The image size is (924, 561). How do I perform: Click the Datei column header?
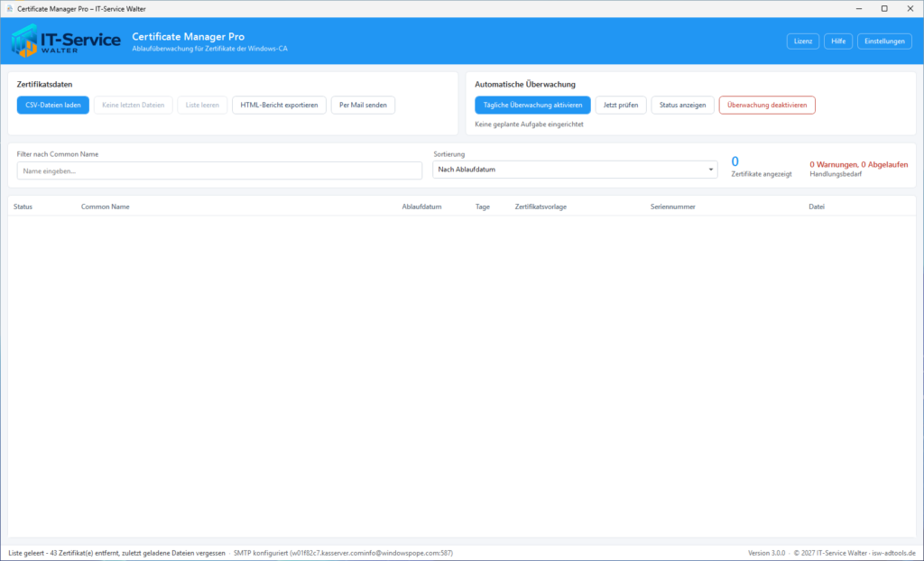(x=817, y=207)
